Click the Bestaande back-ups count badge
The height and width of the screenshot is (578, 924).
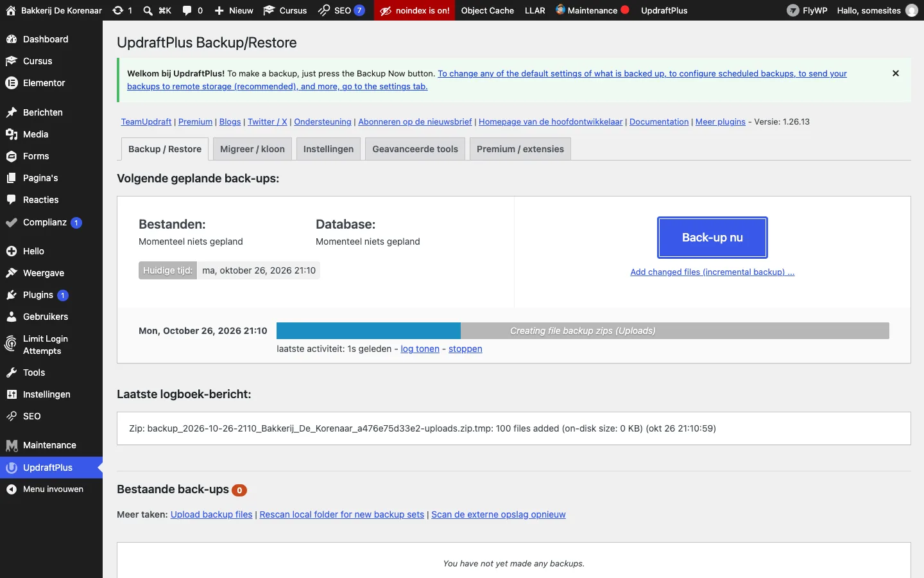pos(239,490)
